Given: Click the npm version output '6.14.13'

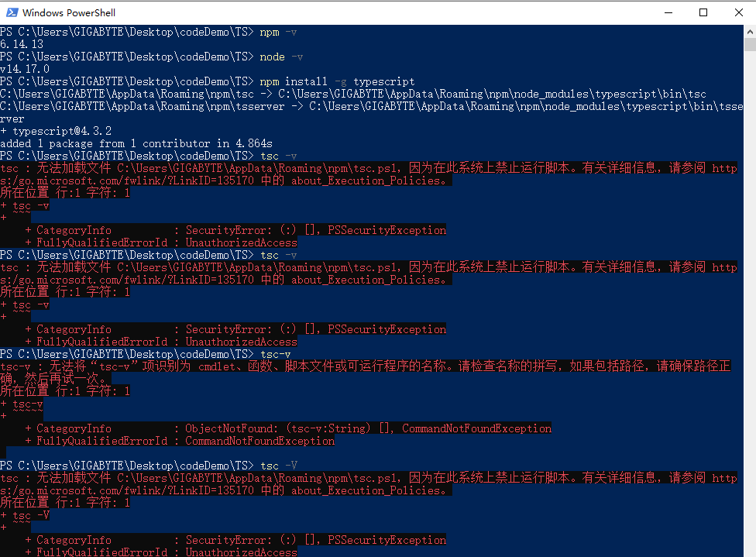Looking at the screenshot, I should [x=22, y=44].
